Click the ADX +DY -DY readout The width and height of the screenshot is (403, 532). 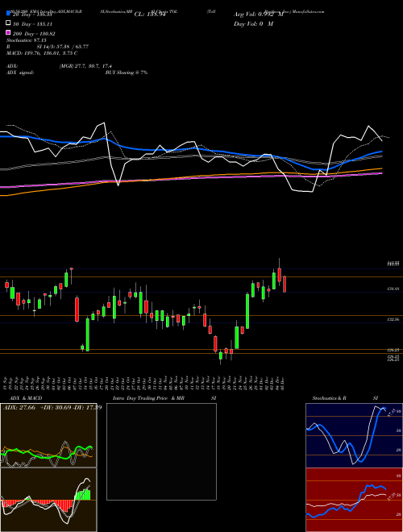(x=52, y=407)
